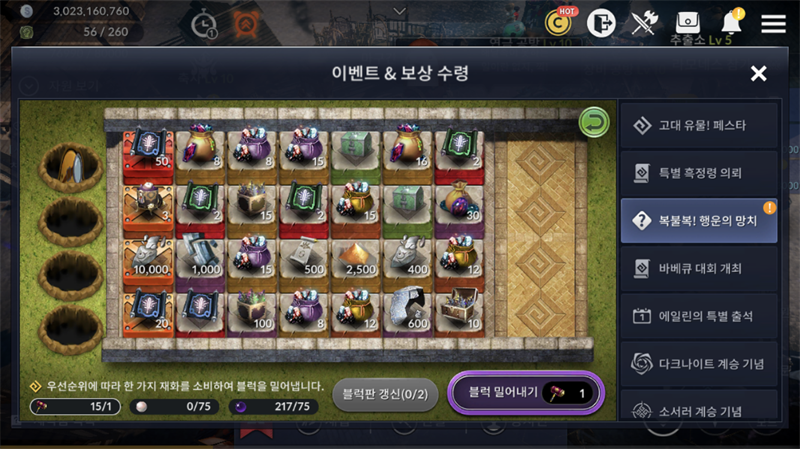
Task: Click the green refresh arrow icon
Action: 594,122
